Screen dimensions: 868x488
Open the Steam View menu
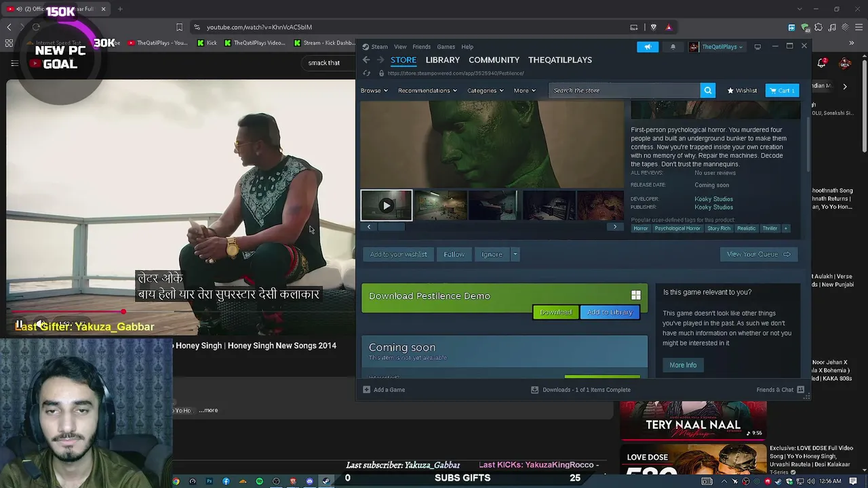[x=400, y=47]
